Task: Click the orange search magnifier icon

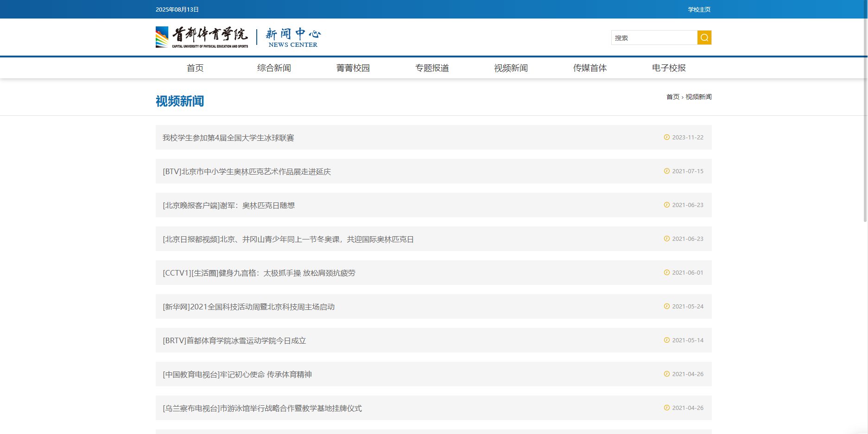Action: tap(704, 38)
